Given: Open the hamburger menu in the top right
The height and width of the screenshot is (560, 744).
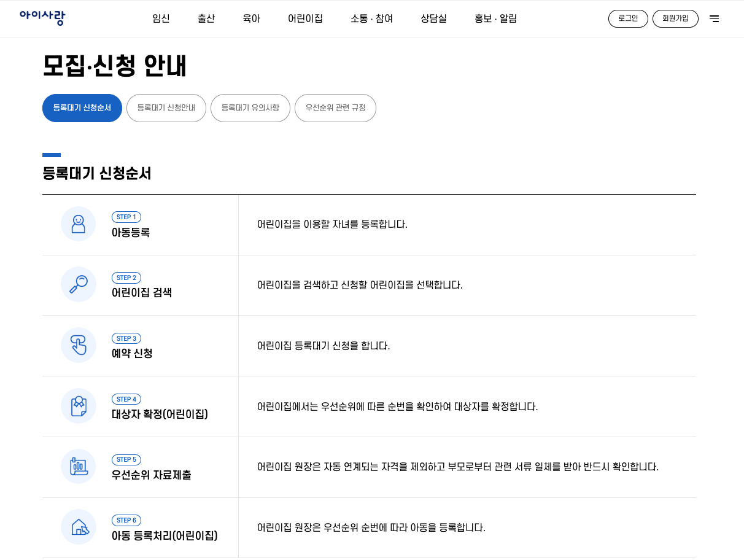Looking at the screenshot, I should 715,18.
